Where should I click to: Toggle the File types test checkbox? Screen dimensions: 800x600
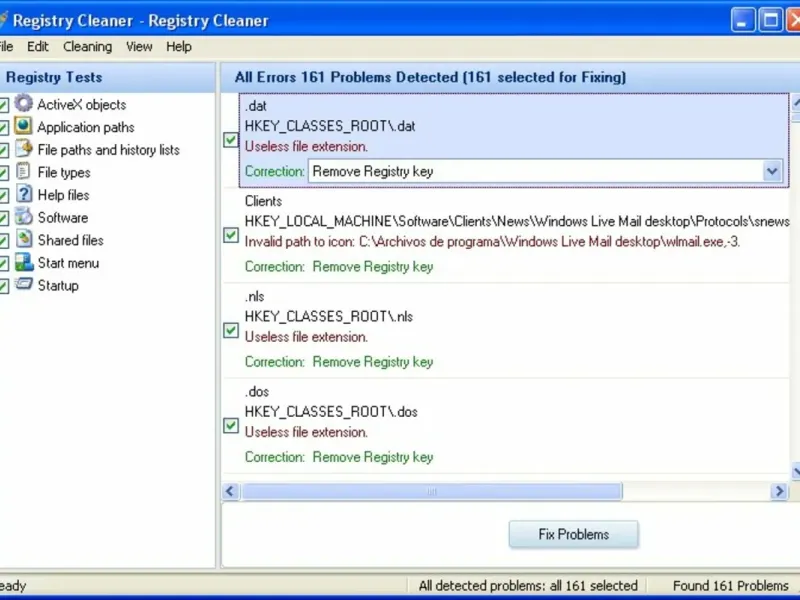tap(3, 173)
